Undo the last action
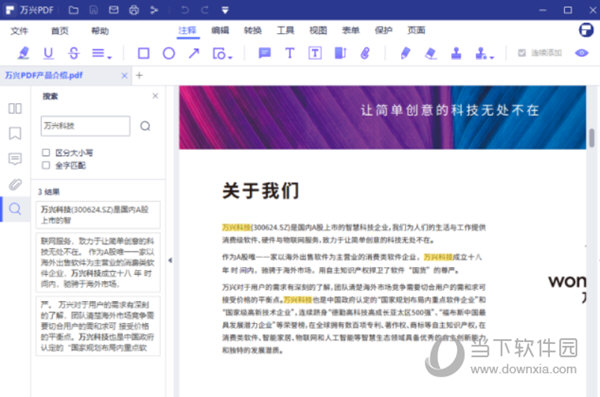 (x=185, y=10)
